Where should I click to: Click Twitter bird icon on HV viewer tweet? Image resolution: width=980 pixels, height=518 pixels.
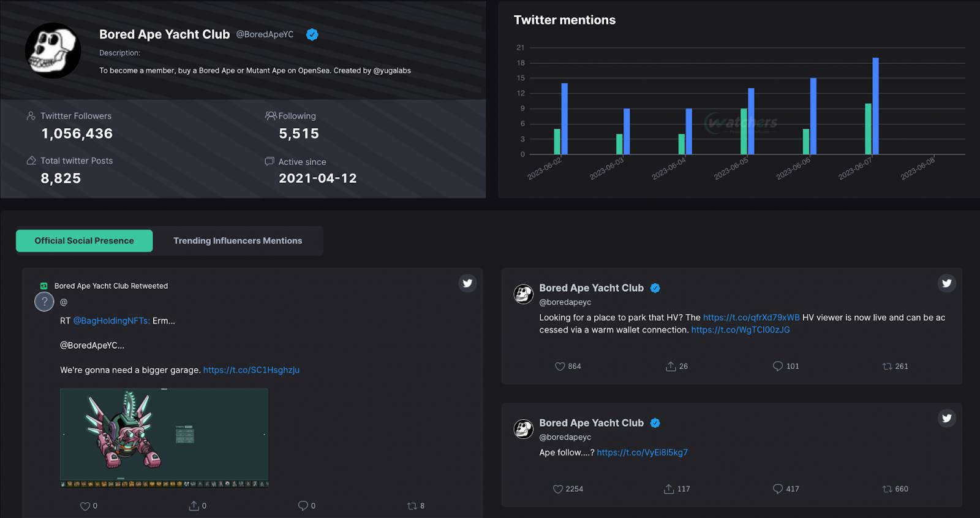coord(947,283)
